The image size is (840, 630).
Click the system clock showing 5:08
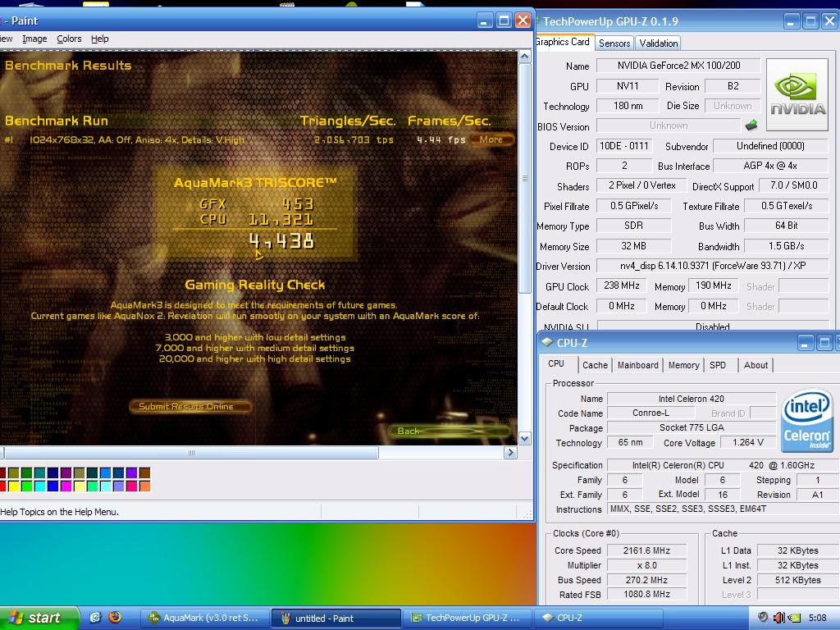pyautogui.click(x=818, y=618)
